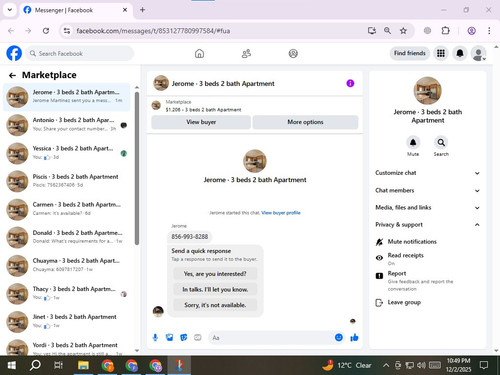
Task: Send 'In talks. I'll let you know.' response
Action: 215,289
